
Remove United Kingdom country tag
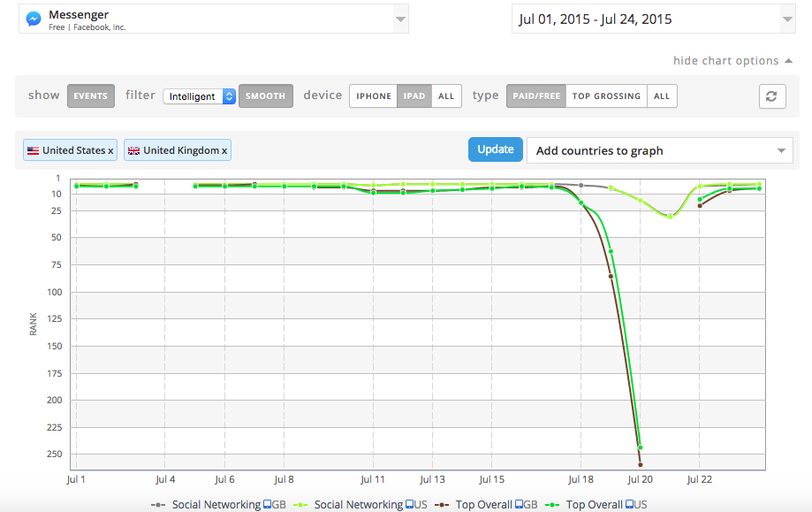point(224,151)
